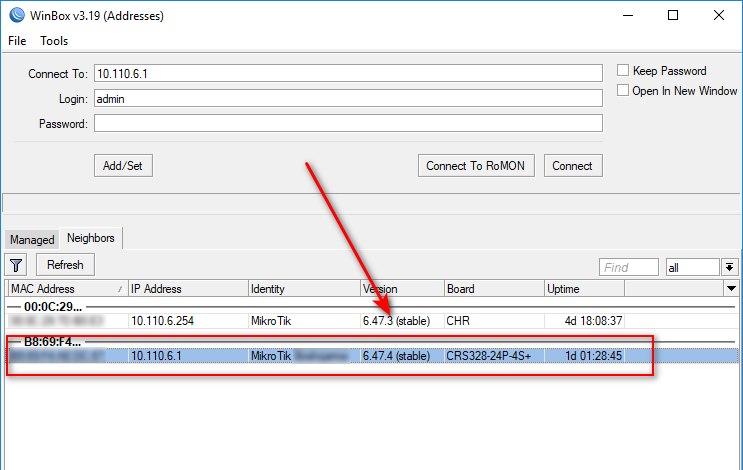Open the Tools menu
743x470 pixels.
coord(54,41)
